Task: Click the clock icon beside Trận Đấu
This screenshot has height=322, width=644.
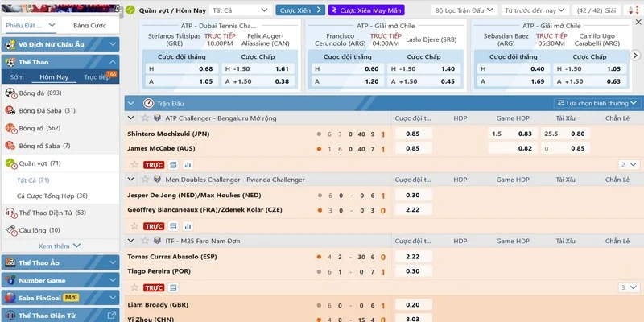Action: tap(148, 103)
